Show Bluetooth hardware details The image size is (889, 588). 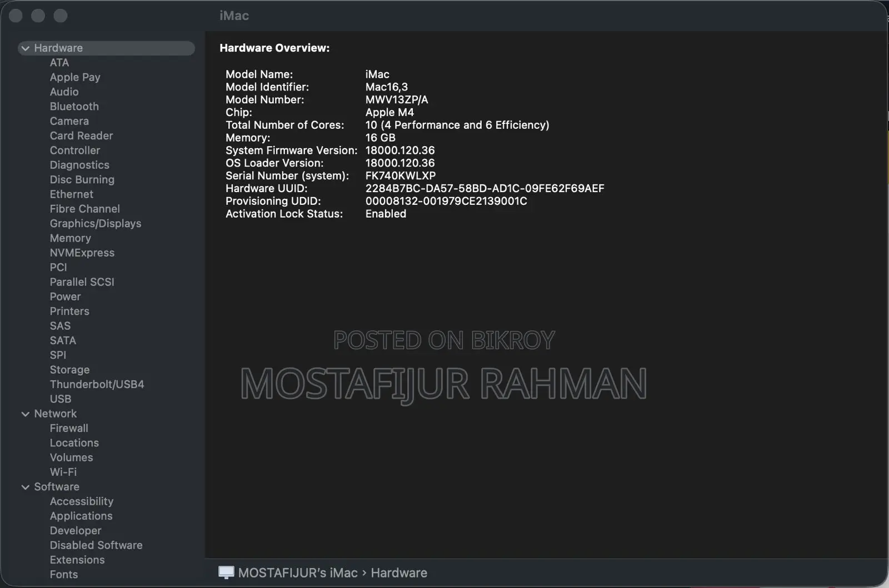pos(74,107)
